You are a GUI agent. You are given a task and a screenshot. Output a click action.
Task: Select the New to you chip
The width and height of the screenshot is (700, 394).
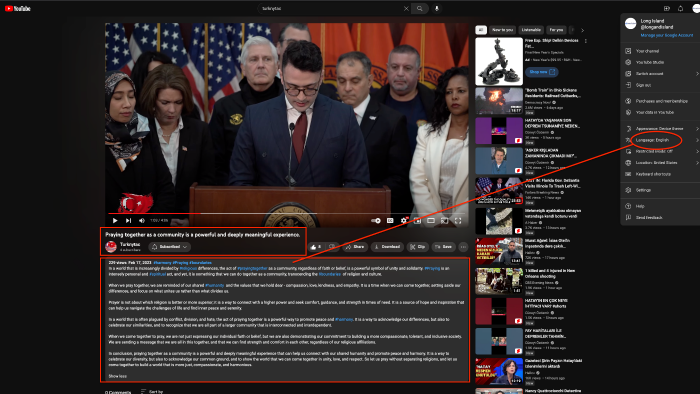[x=502, y=30]
